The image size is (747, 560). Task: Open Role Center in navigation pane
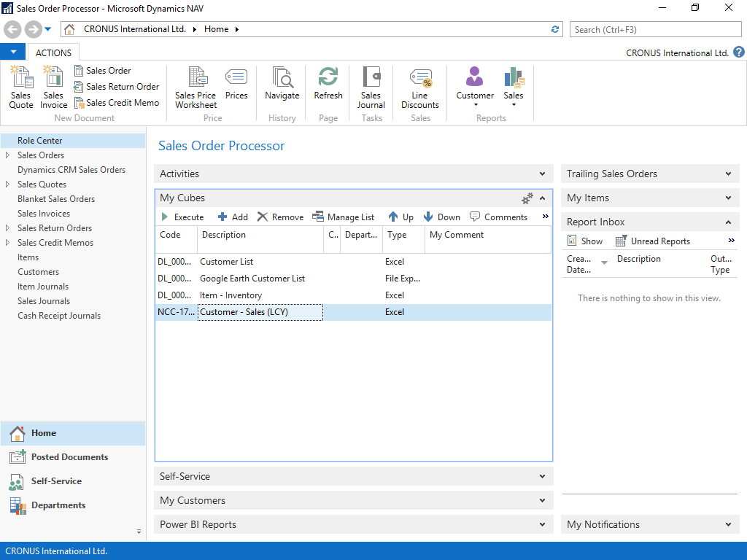click(73, 141)
